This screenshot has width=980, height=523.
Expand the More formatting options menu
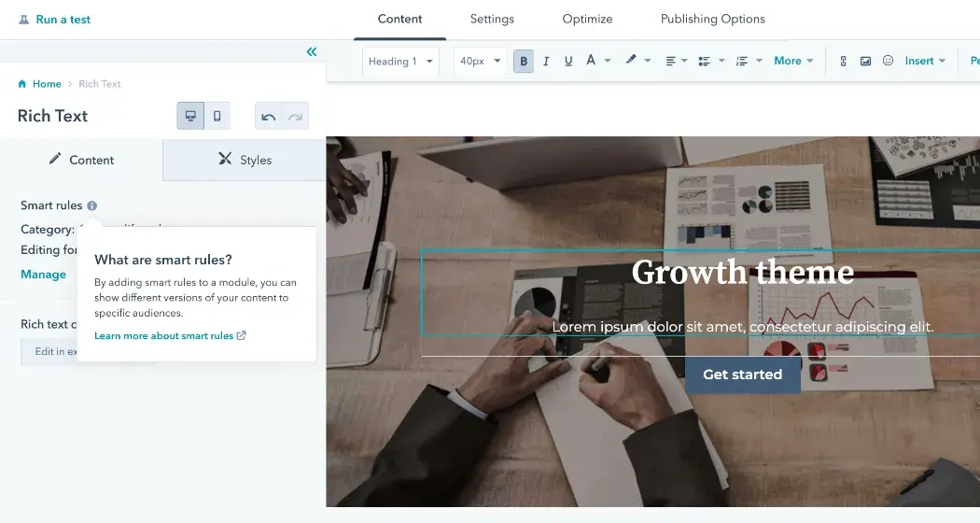tap(793, 61)
